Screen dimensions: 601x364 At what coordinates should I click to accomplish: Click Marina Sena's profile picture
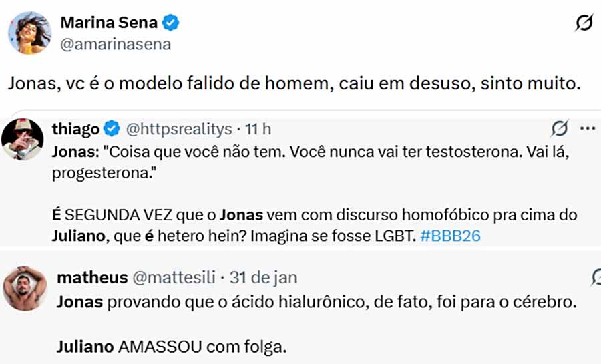pos(29,33)
